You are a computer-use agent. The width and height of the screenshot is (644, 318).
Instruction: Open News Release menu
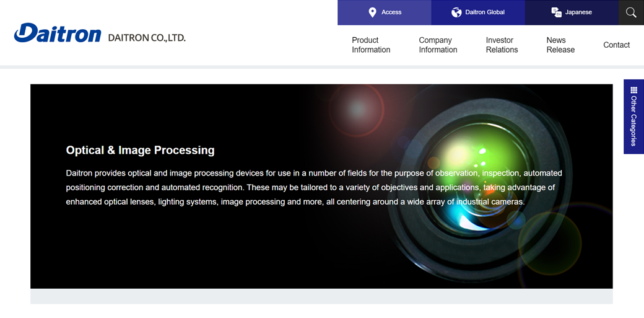click(x=560, y=45)
